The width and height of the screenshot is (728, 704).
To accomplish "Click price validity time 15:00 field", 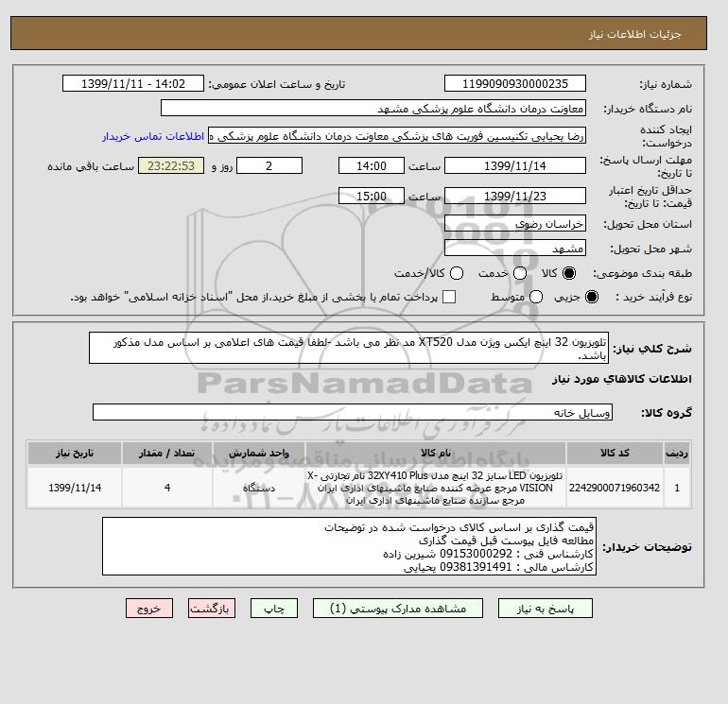I will pos(372,196).
